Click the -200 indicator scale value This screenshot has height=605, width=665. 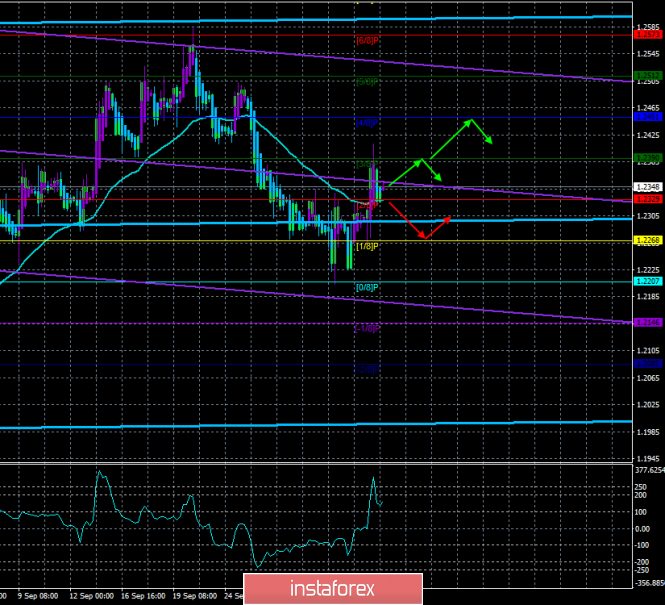pyautogui.click(x=642, y=562)
